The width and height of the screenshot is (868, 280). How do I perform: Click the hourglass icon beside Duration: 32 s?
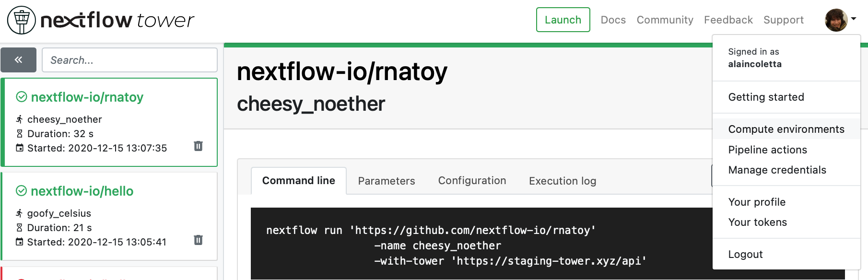[x=20, y=134]
